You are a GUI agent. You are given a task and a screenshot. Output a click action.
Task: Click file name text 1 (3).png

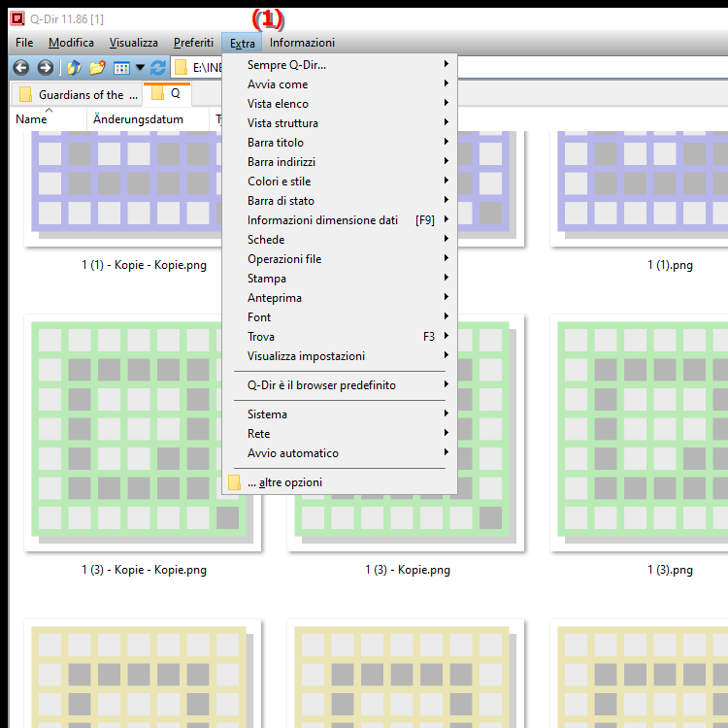(670, 570)
